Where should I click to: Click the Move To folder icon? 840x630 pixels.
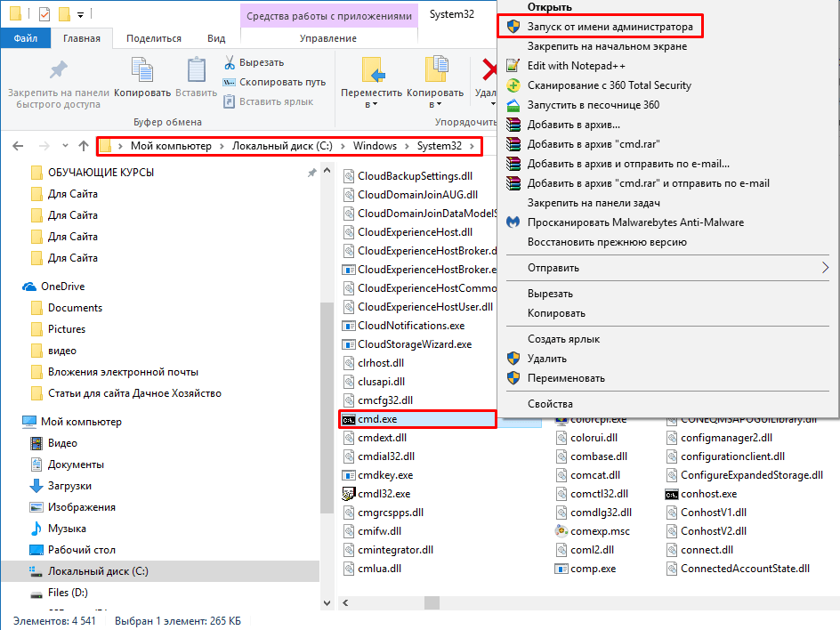point(371,71)
